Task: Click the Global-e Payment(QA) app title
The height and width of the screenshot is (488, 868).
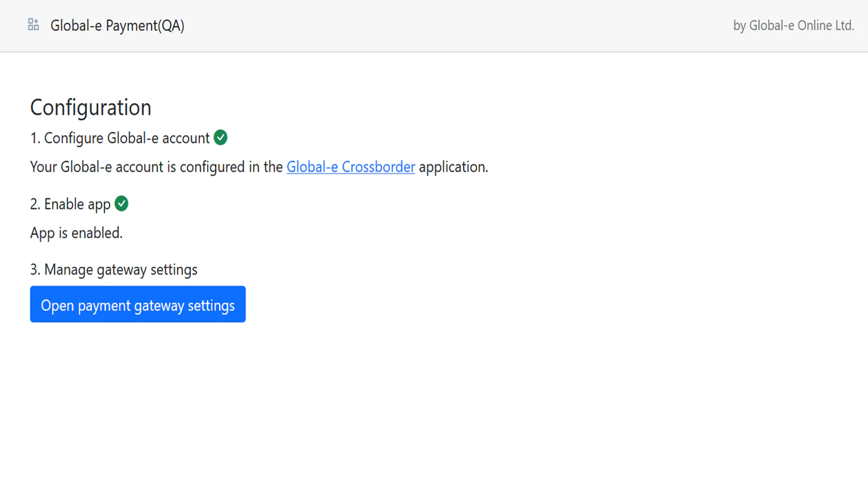Action: [117, 25]
